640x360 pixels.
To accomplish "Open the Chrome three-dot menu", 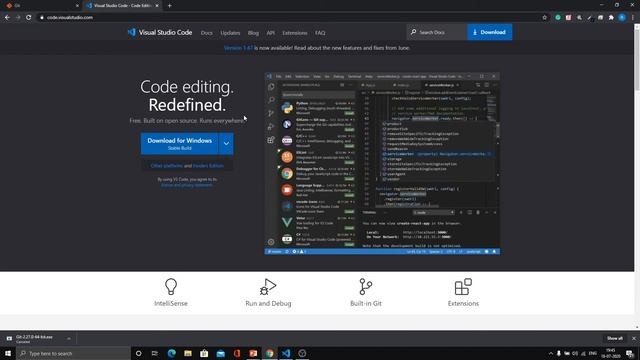I will (x=633, y=18).
